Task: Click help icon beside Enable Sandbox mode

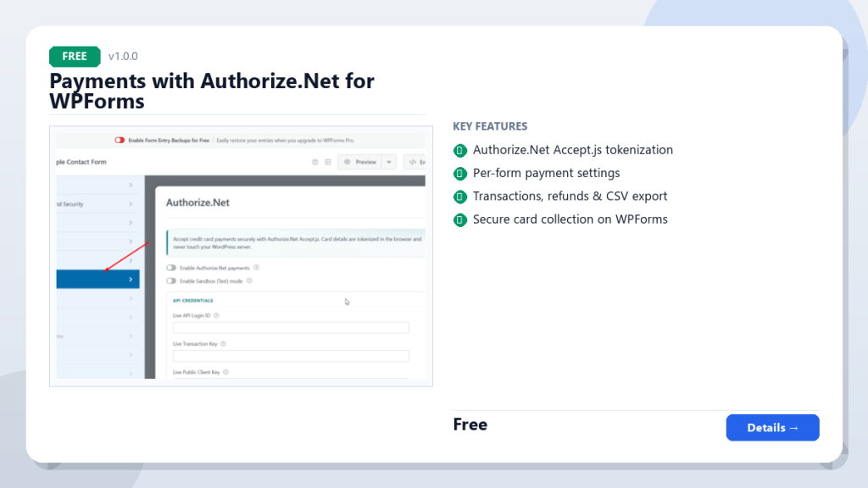Action: 250,281
